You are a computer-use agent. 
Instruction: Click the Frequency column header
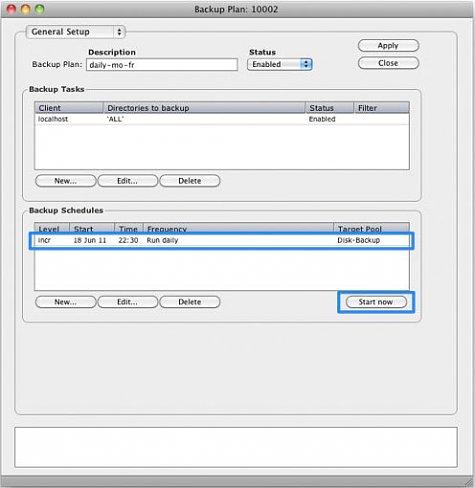point(238,229)
